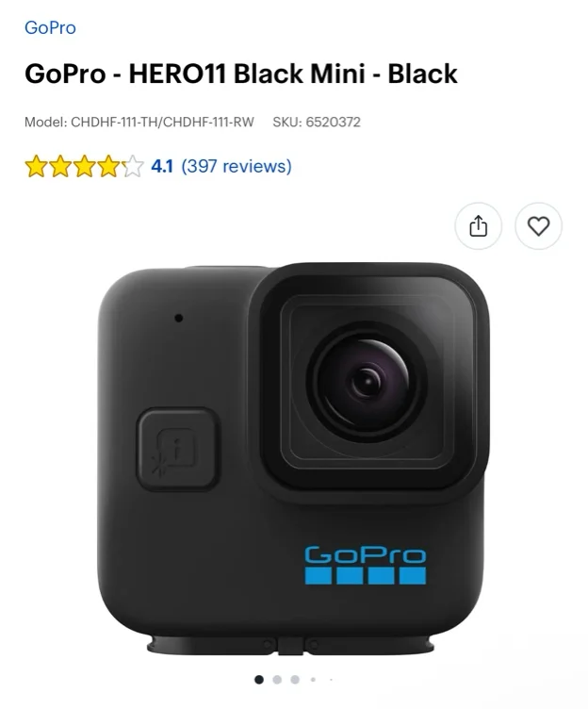Jump to the second image dot
Image resolution: width=588 pixels, height=709 pixels.
[x=277, y=679]
